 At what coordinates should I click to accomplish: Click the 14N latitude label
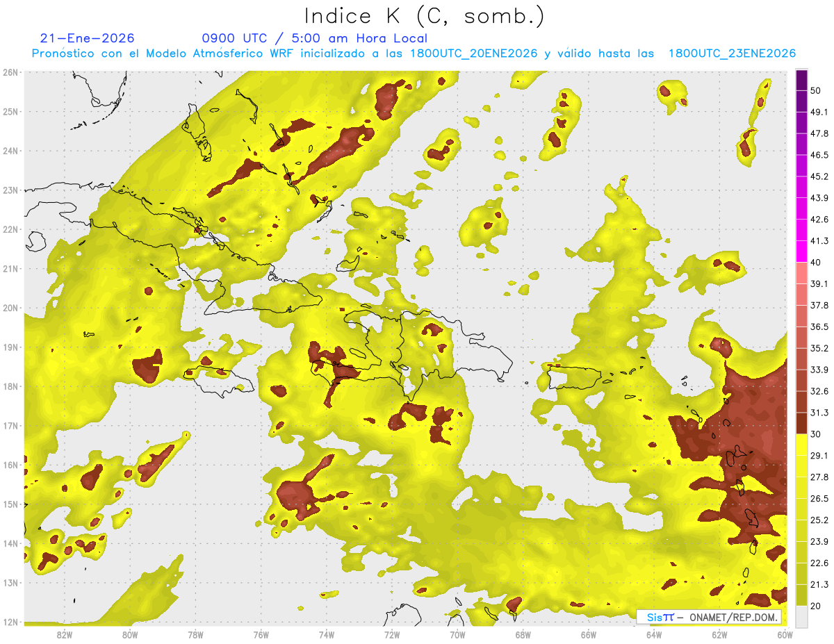[10, 543]
